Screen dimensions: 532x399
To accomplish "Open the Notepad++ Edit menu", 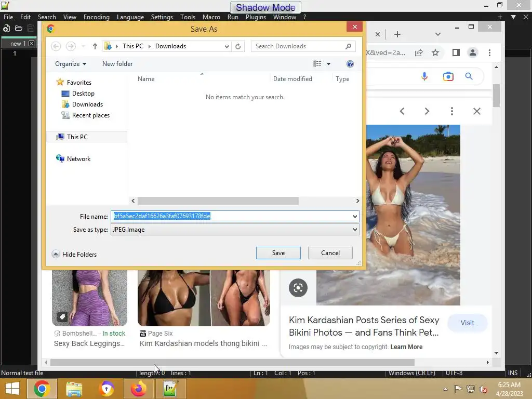I will pyautogui.click(x=25, y=17).
